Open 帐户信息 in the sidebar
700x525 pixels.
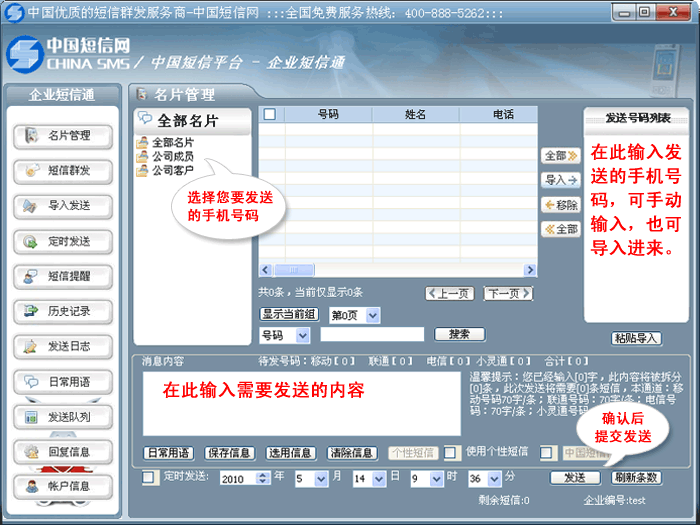coord(63,487)
